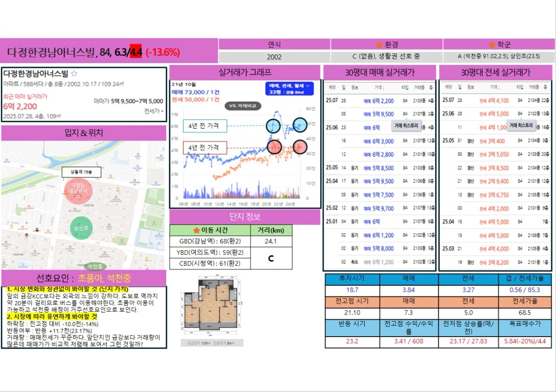Click the 석천중 marker on the map
The image size is (556, 392).
click(95, 266)
